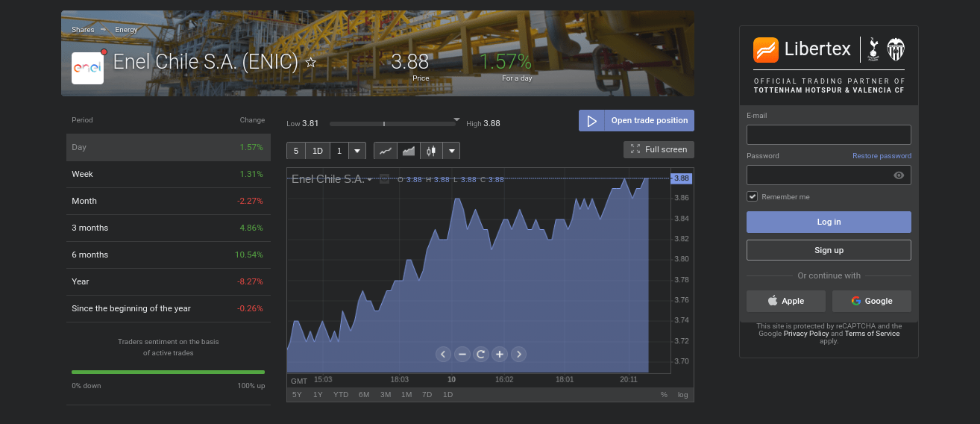The width and height of the screenshot is (980, 424).
Task: Toggle the chart legend visibility box
Action: (384, 178)
